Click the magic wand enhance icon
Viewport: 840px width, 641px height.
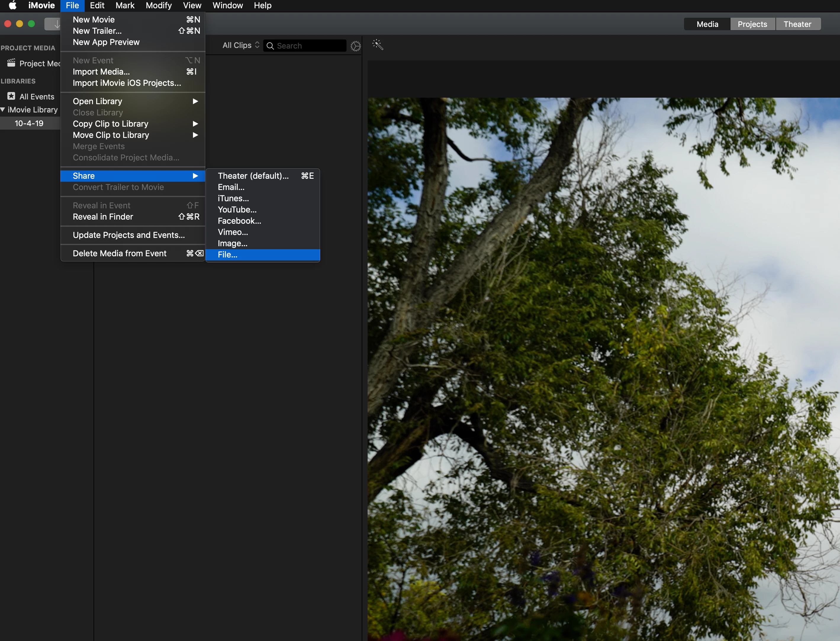coord(378,45)
